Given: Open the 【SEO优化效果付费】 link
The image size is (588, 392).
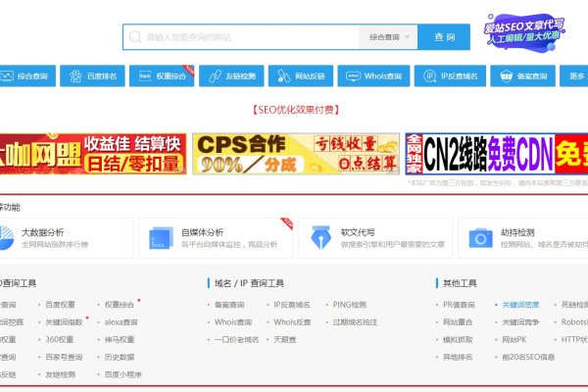Looking at the screenshot, I should tap(296, 110).
